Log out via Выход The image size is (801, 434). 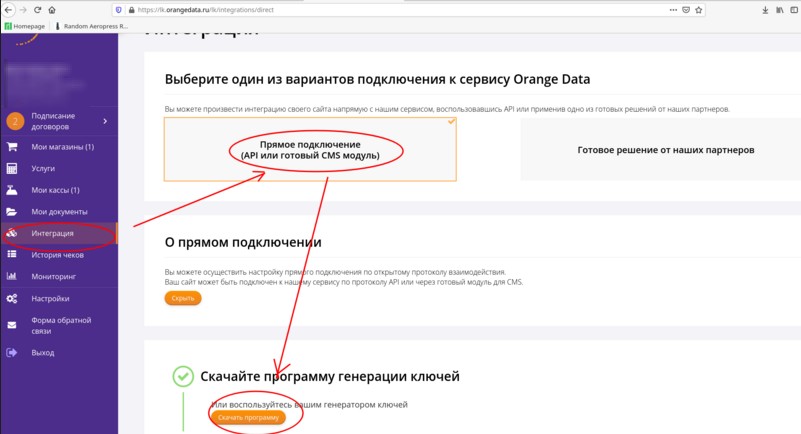point(42,352)
